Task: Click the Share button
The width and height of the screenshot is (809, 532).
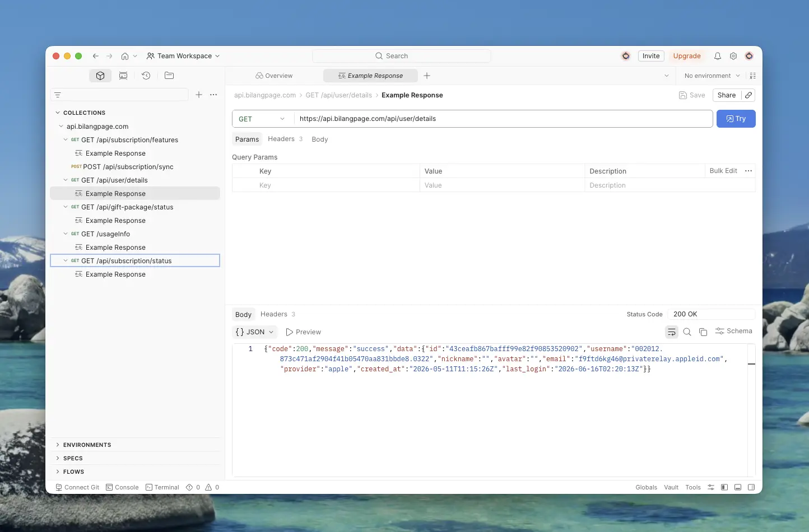Action: pos(727,95)
